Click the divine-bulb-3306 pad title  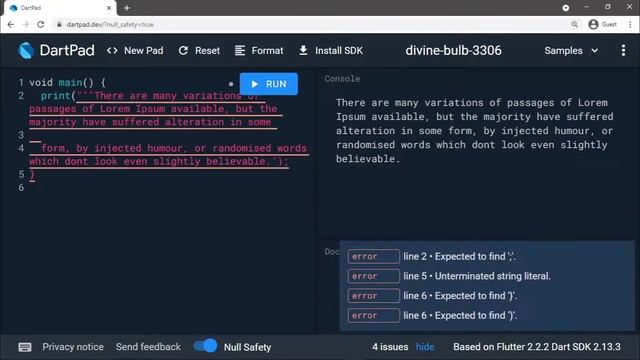click(x=453, y=50)
